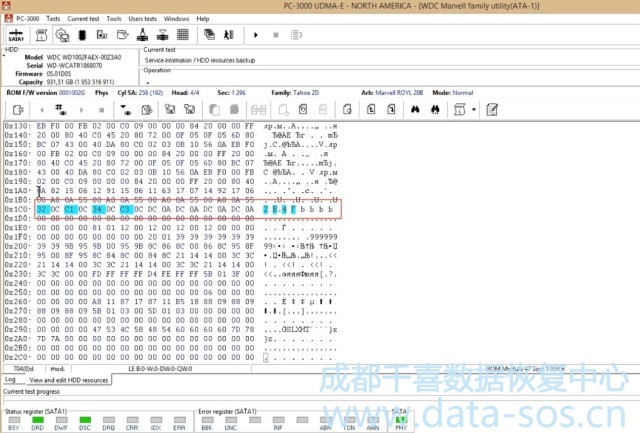This screenshot has width=640, height=433.
Task: Click the ROM F/W version value 0001002G
Action: click(x=72, y=93)
